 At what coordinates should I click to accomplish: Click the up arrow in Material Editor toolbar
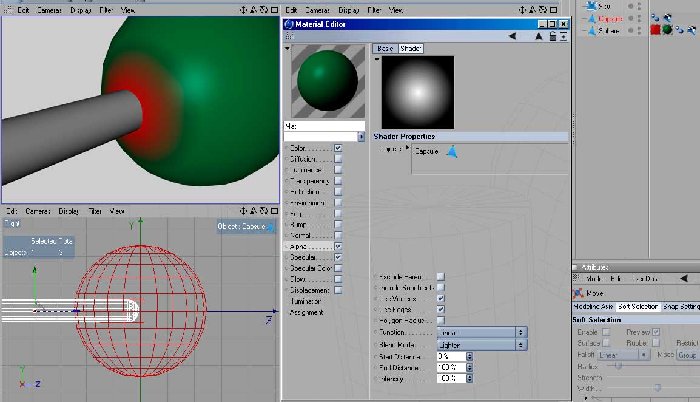539,37
